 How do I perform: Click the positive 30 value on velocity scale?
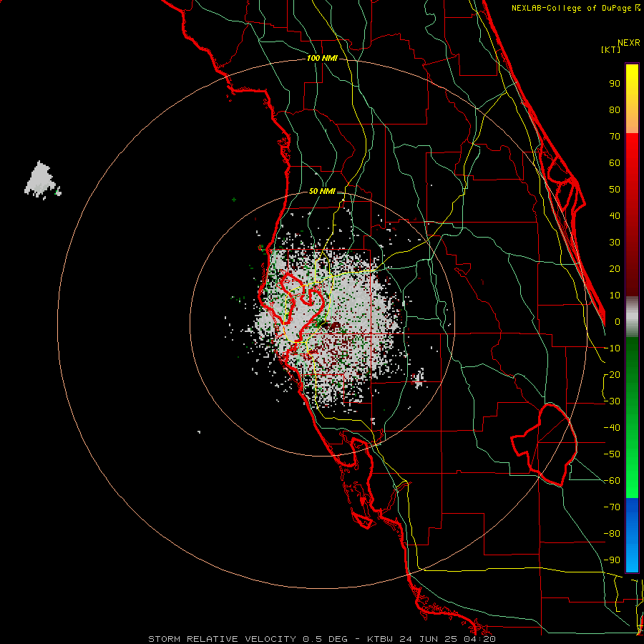615,243
